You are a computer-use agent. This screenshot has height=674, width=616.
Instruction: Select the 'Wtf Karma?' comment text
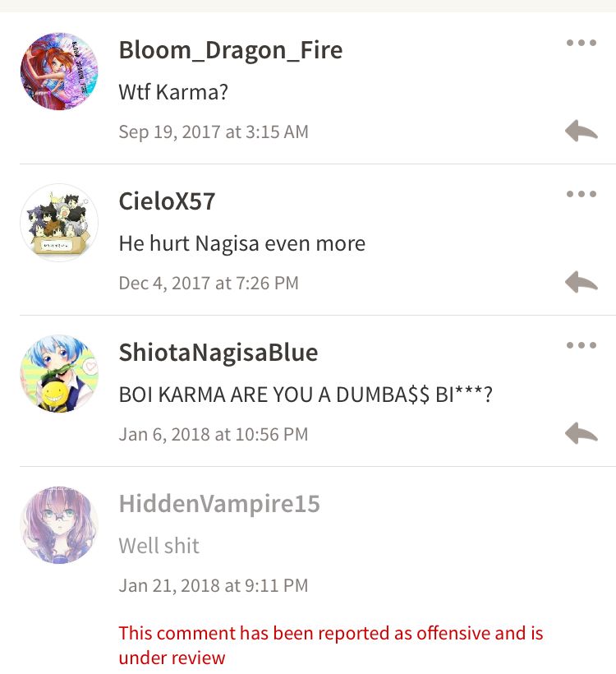(173, 92)
